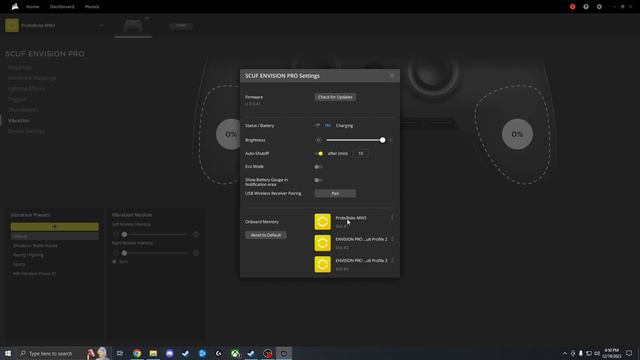Click the Corsair sails logo
The width and height of the screenshot is (640, 360).
(x=15, y=7)
